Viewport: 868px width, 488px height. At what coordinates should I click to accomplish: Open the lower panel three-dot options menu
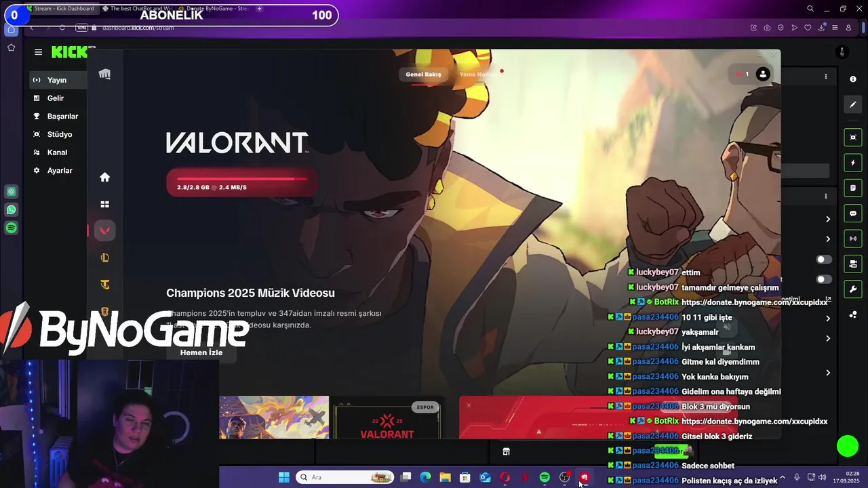(825, 196)
